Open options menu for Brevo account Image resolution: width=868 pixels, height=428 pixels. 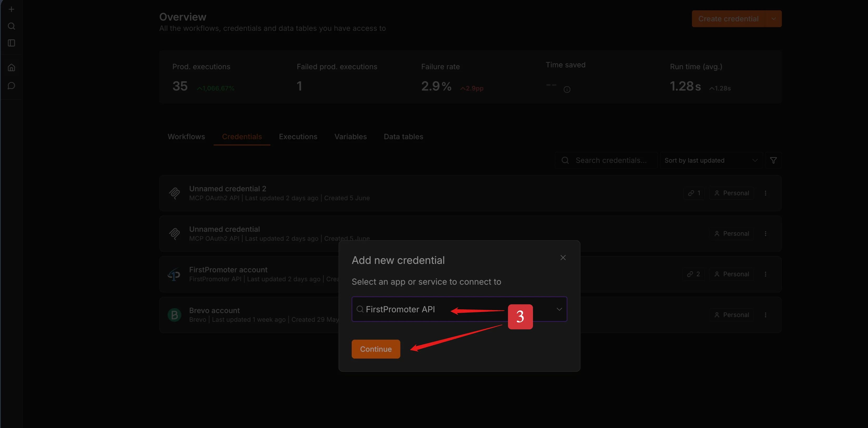coord(765,315)
